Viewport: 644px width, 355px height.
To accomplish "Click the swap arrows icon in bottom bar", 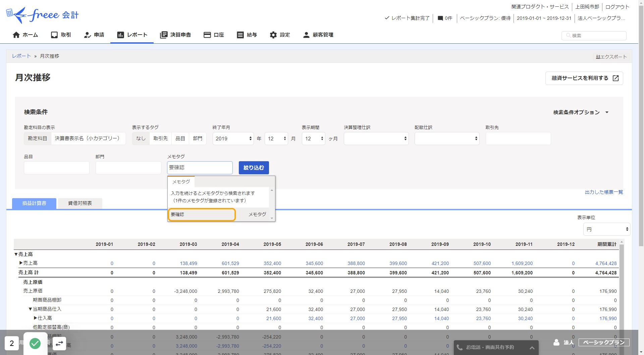I will [59, 344].
